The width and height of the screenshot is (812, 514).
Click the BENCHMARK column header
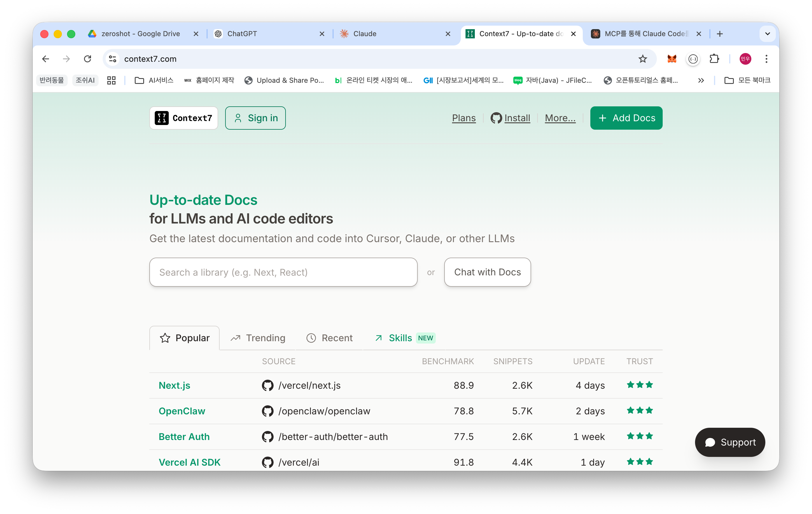coord(448,361)
